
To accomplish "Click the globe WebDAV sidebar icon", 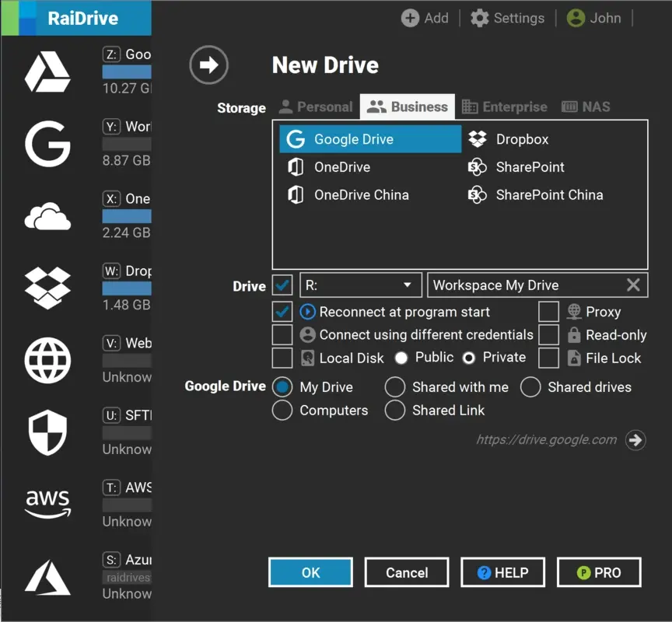I will [47, 361].
